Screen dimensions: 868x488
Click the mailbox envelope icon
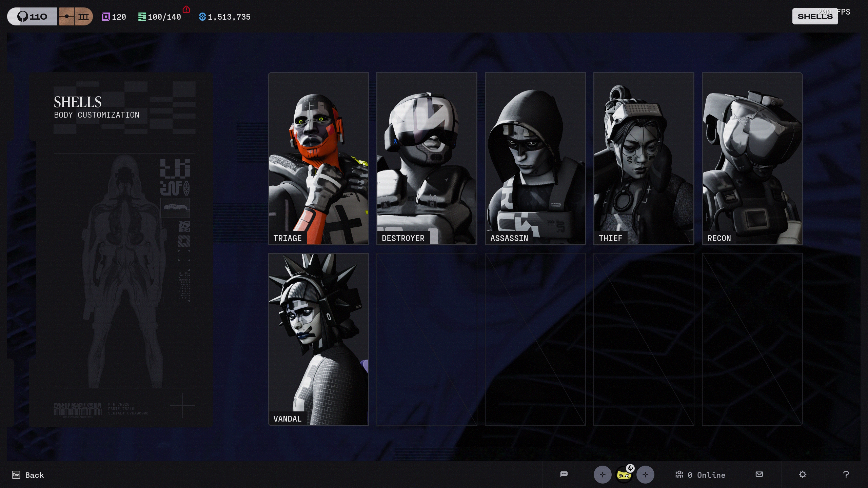pos(759,474)
